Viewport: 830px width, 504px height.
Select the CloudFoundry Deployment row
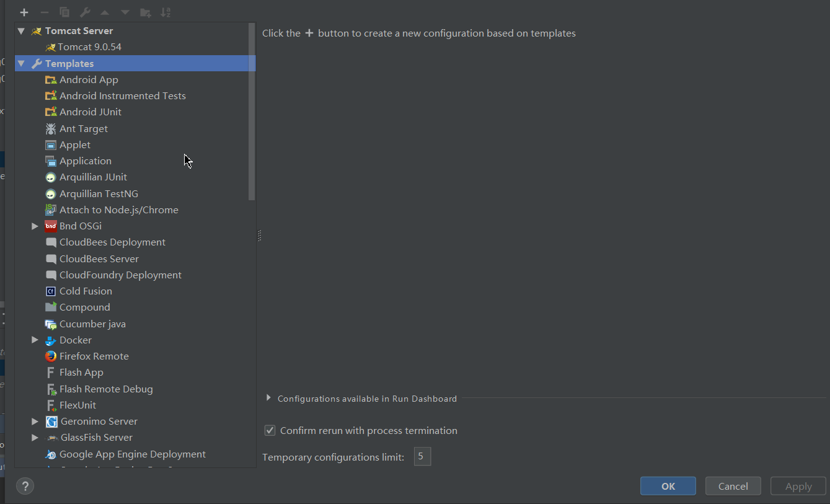(x=135, y=275)
